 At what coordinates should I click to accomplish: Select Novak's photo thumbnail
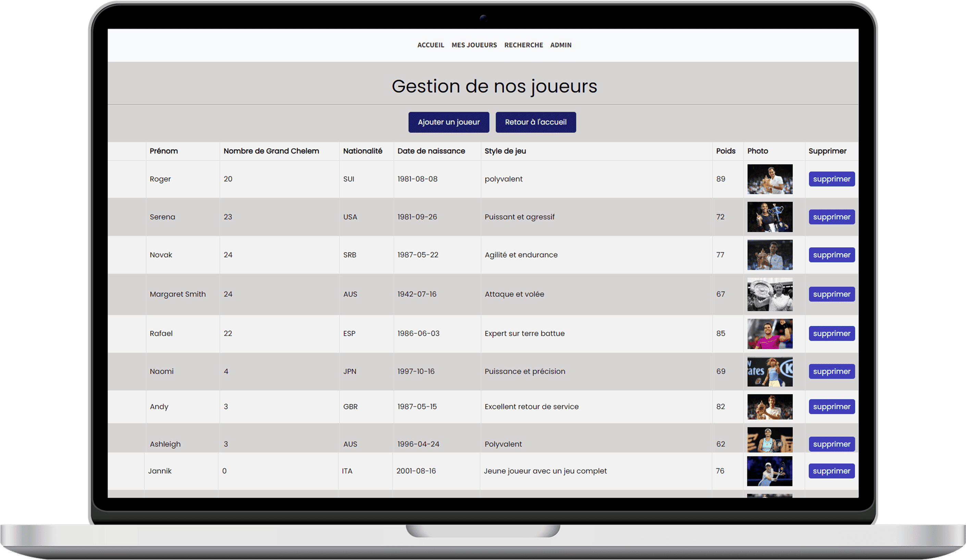click(769, 255)
